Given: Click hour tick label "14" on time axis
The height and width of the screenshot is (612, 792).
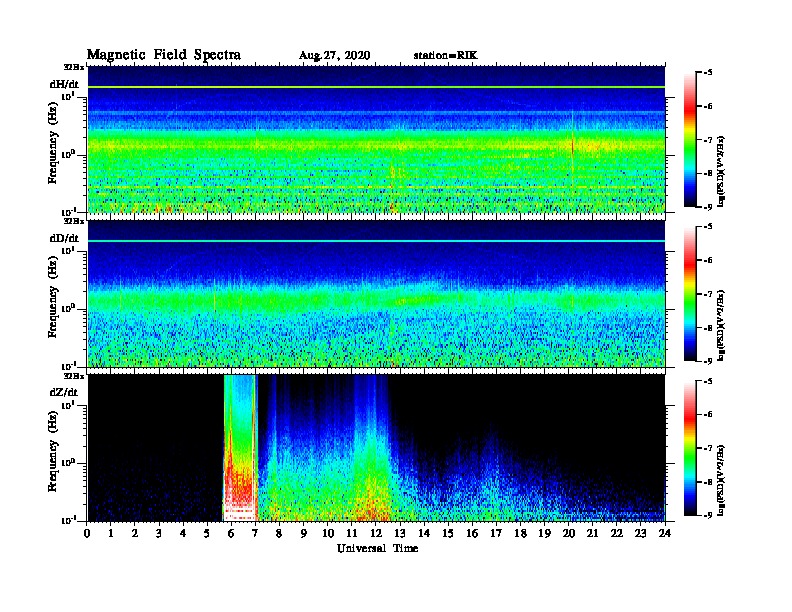Looking at the screenshot, I should [424, 533].
